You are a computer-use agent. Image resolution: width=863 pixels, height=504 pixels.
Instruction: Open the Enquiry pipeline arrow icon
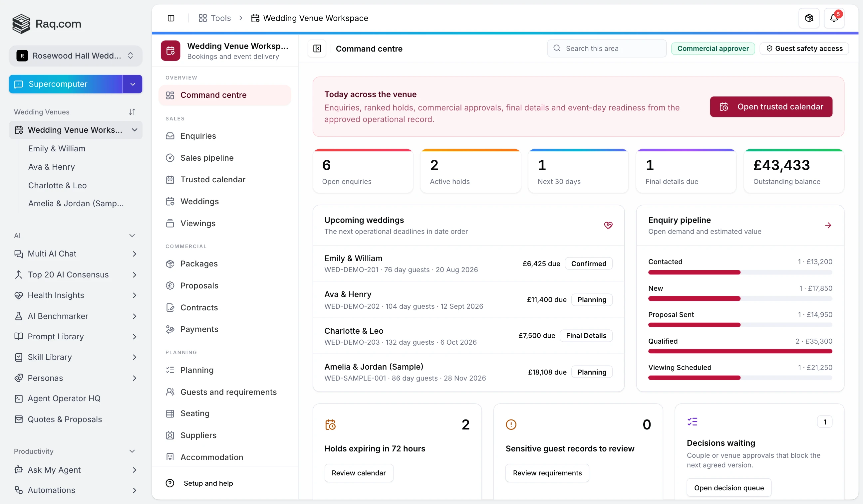(x=828, y=225)
